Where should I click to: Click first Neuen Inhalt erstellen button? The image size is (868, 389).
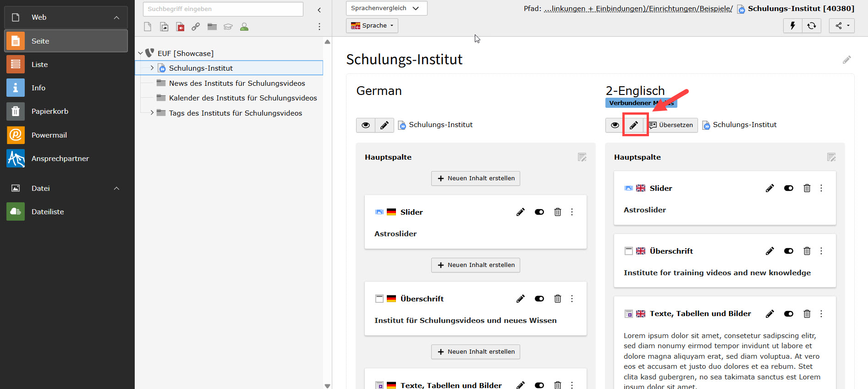[x=475, y=178]
